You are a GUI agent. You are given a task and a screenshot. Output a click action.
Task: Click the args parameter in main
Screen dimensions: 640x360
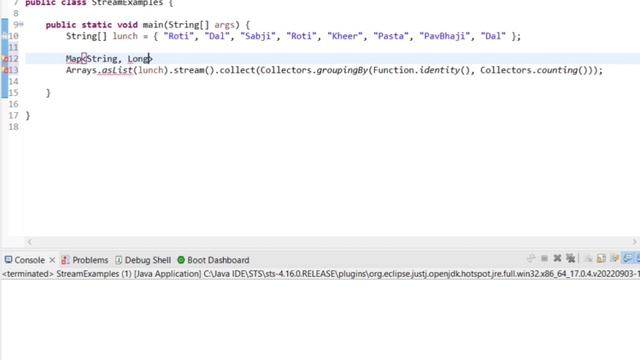[x=224, y=25]
